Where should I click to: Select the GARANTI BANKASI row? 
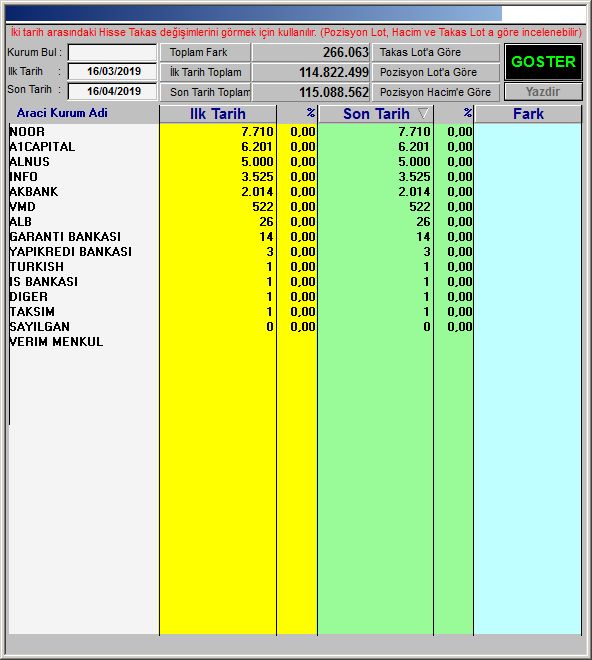[295, 237]
